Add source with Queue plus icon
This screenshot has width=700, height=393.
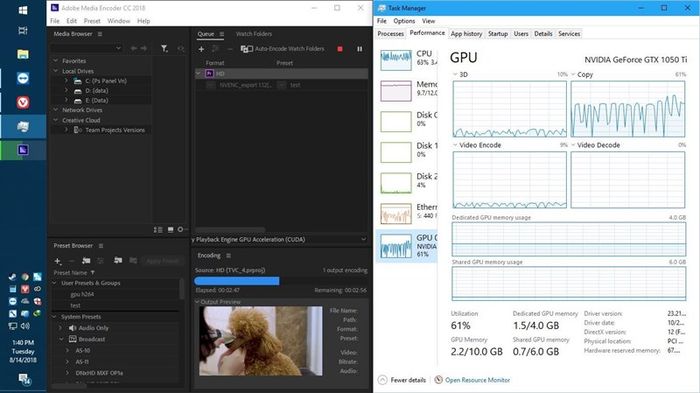click(201, 49)
